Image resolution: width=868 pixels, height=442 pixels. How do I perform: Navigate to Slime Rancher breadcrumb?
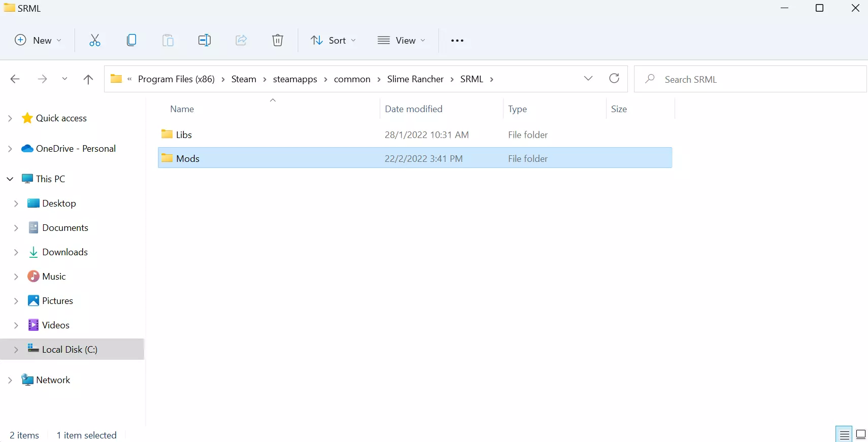(x=415, y=79)
